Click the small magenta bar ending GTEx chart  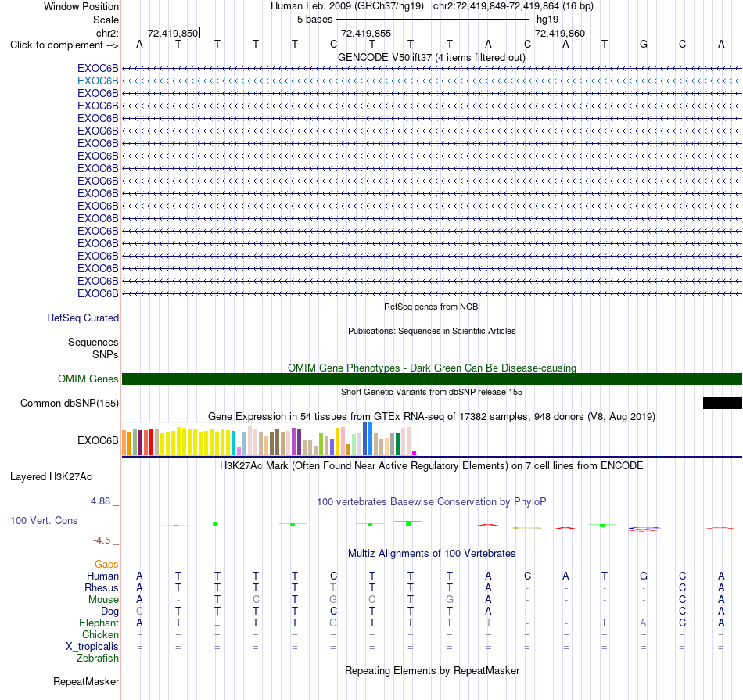tap(415, 453)
